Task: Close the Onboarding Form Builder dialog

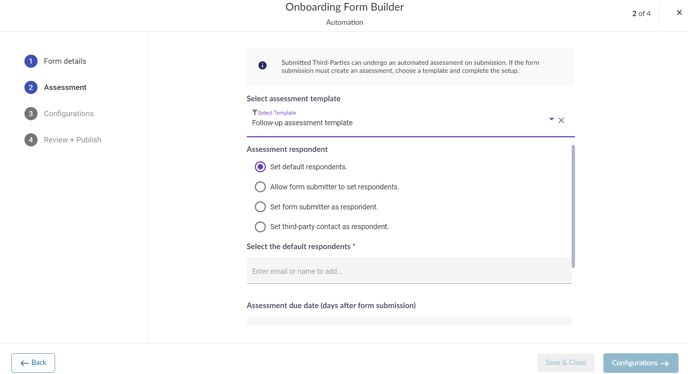Action: point(679,13)
